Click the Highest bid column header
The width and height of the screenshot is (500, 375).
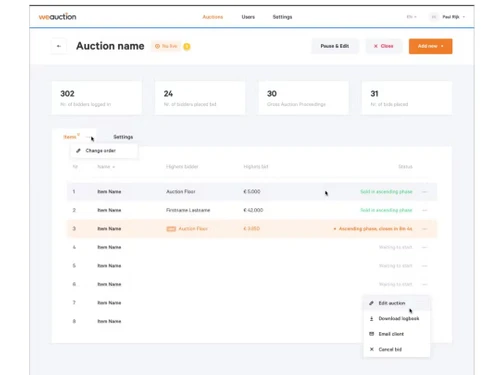[256, 167]
